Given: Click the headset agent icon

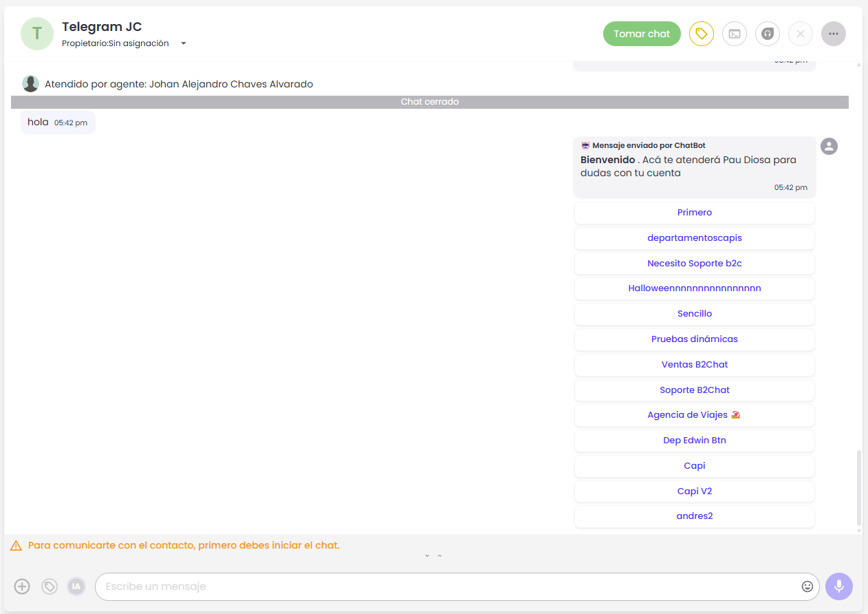Looking at the screenshot, I should 768,34.
